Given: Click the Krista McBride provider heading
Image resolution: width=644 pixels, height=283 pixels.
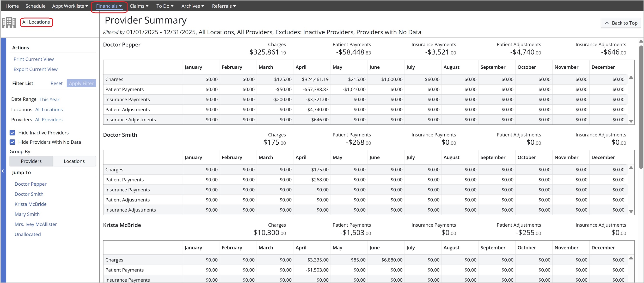Looking at the screenshot, I should click(x=122, y=225).
